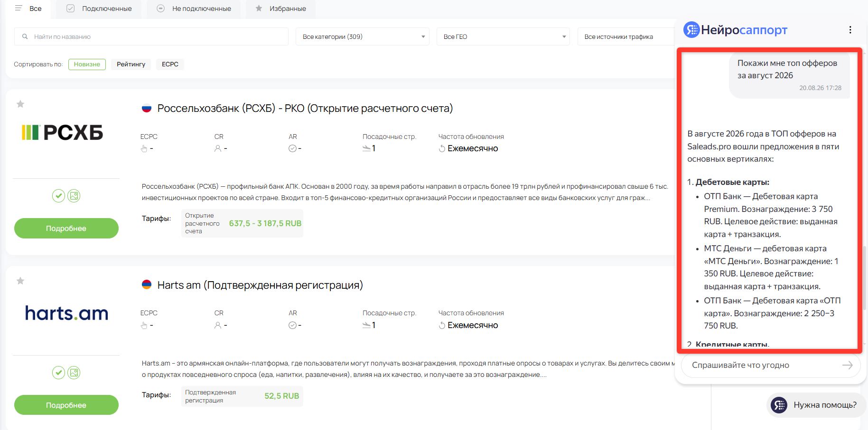Add Harts am offer to favorites star
This screenshot has height=430, width=868.
point(20,281)
